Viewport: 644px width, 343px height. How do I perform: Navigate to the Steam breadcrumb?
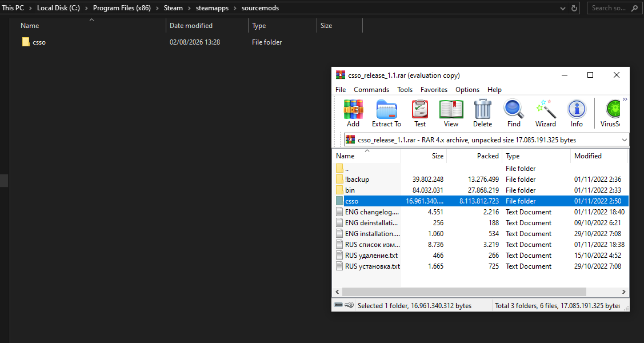point(173,8)
